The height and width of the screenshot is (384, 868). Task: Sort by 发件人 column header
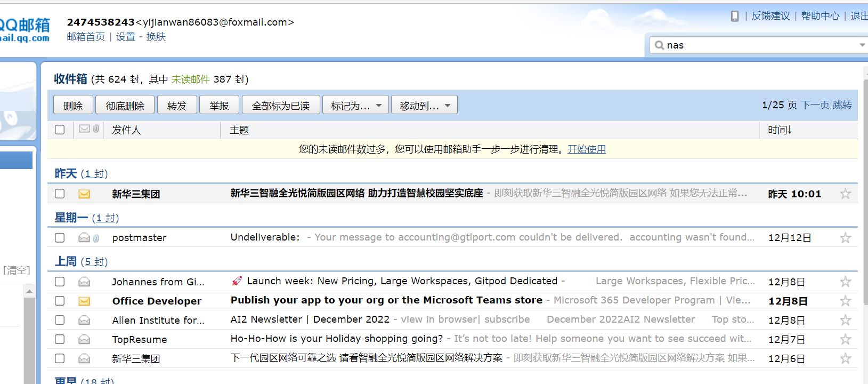(x=126, y=130)
